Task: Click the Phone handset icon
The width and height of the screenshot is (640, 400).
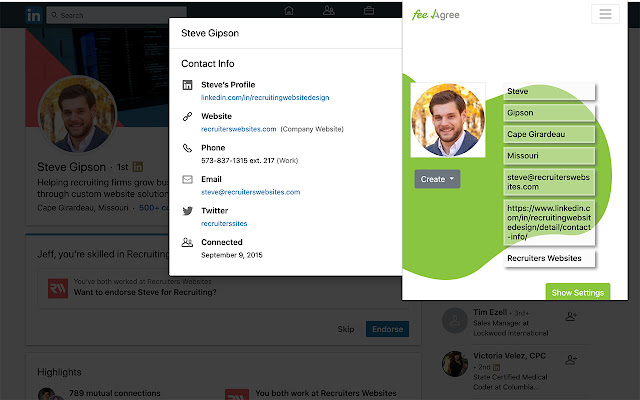Action: (187, 148)
